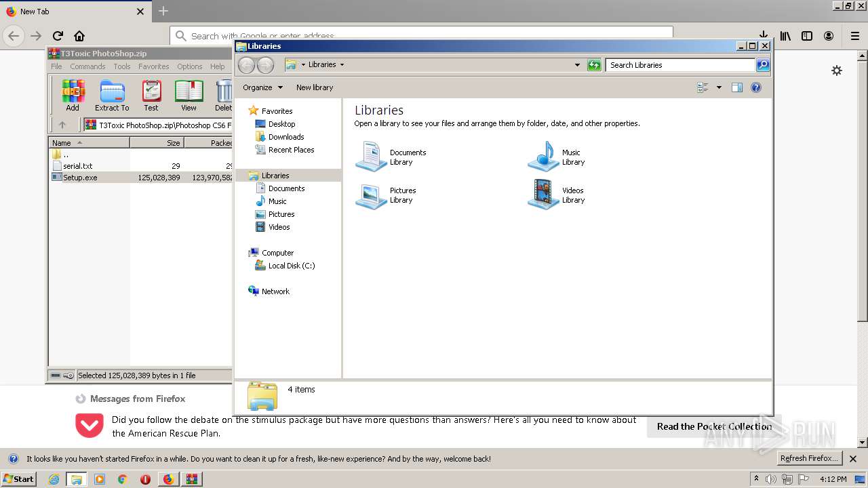Click Firefox reload button
868x488 pixels.
(x=58, y=36)
